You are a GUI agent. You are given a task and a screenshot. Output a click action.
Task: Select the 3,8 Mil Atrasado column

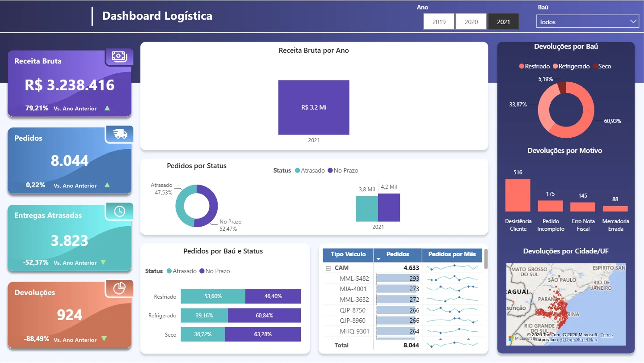[367, 208]
